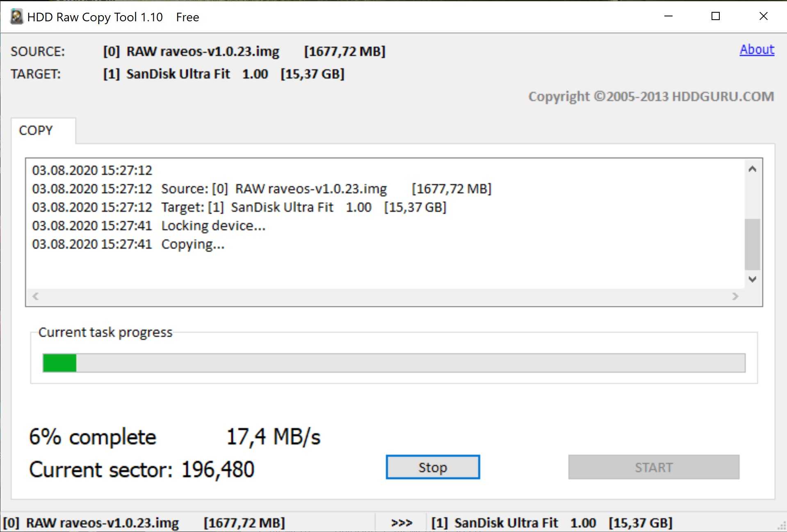Maximize the HDD Raw Copy Tool window
The height and width of the screenshot is (532, 787).
click(x=716, y=16)
